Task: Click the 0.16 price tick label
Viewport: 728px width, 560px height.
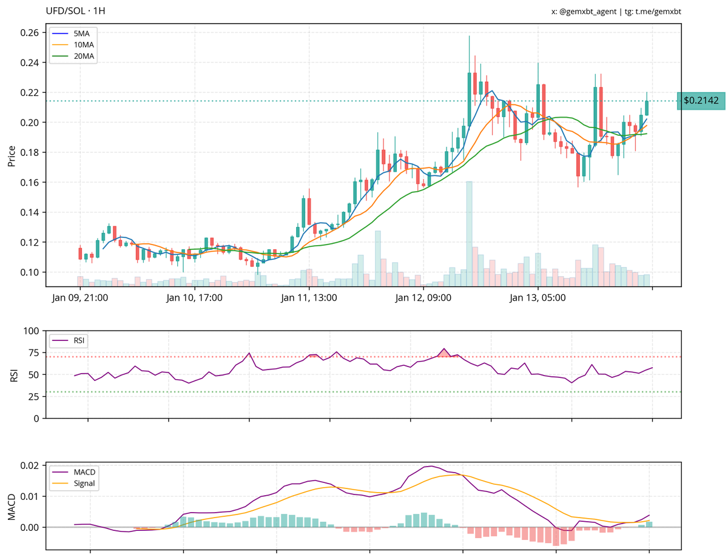Action: click(30, 183)
